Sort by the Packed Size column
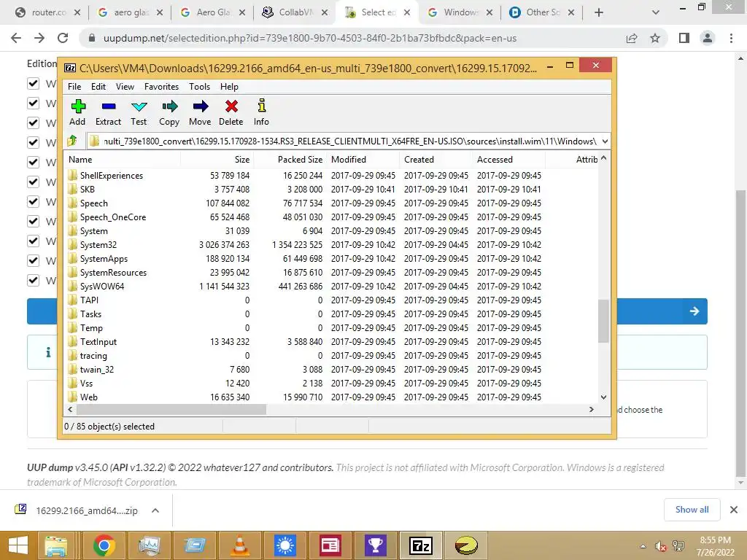This screenshot has height=560, width=747. pos(290,160)
